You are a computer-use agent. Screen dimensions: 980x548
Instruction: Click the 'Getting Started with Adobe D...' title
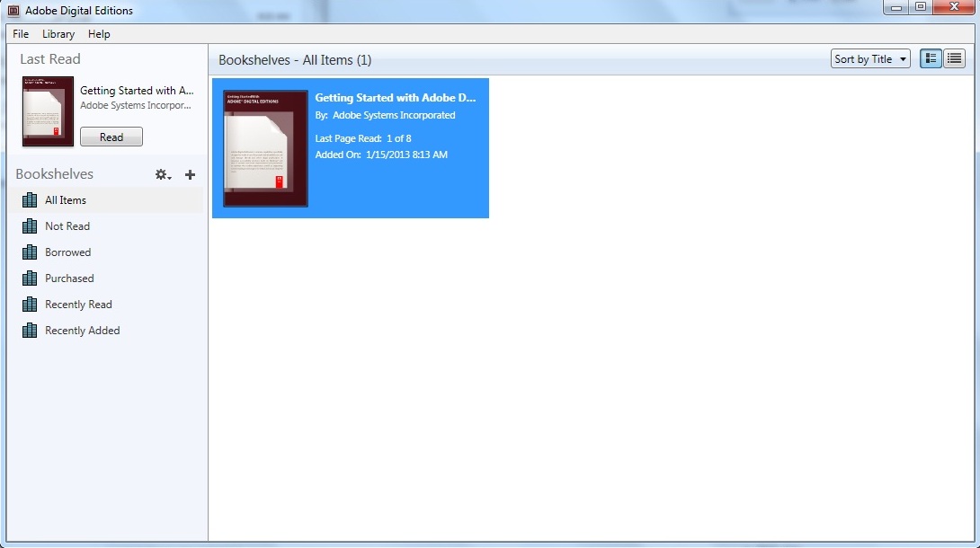pos(395,97)
